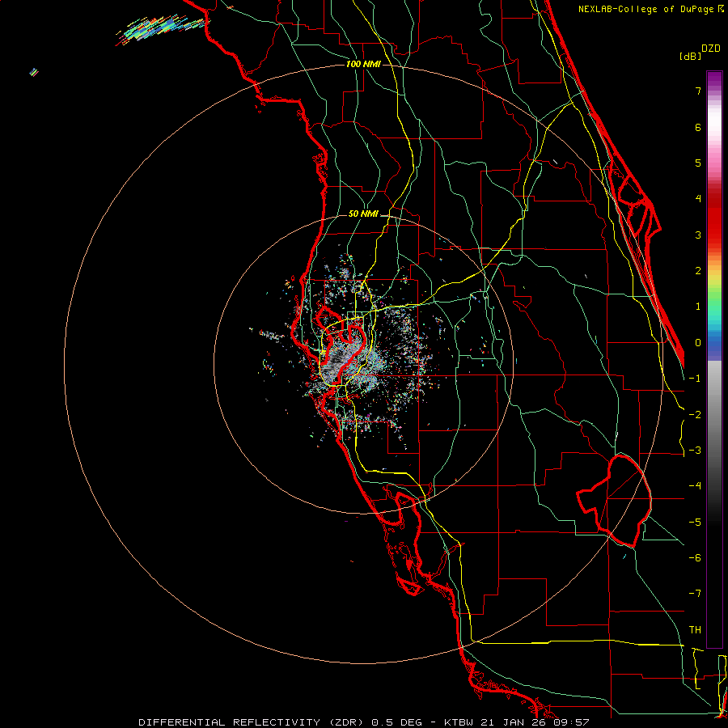
Task: Click the TH label on the color scale
Action: [x=695, y=630]
